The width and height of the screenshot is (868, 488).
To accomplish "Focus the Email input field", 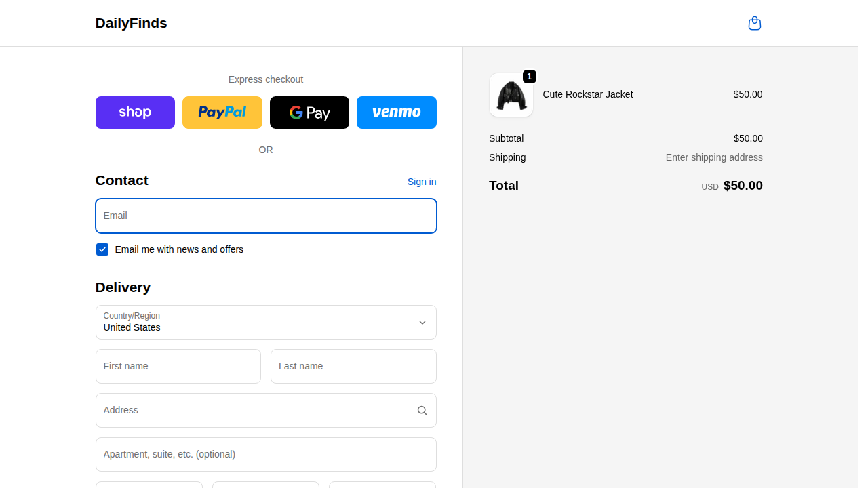I will (266, 216).
